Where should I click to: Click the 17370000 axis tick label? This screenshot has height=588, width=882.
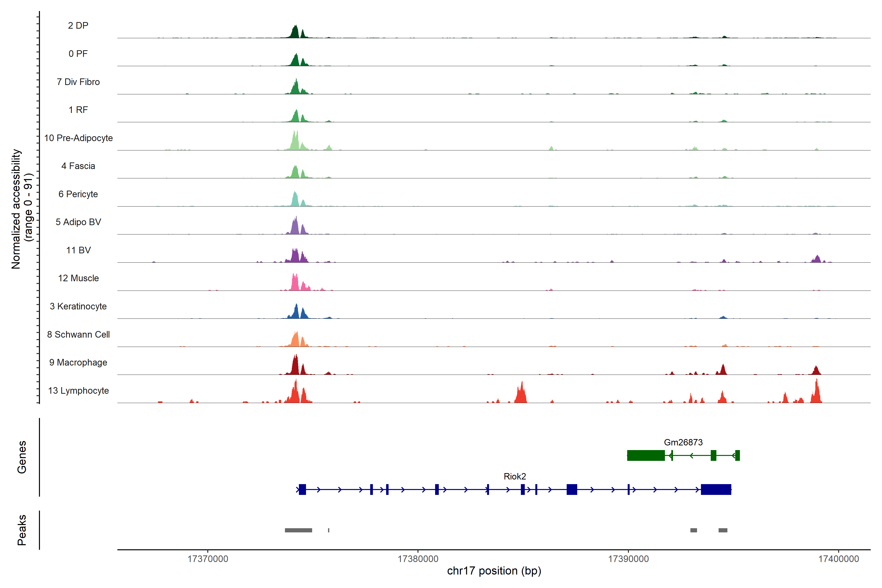(208, 559)
